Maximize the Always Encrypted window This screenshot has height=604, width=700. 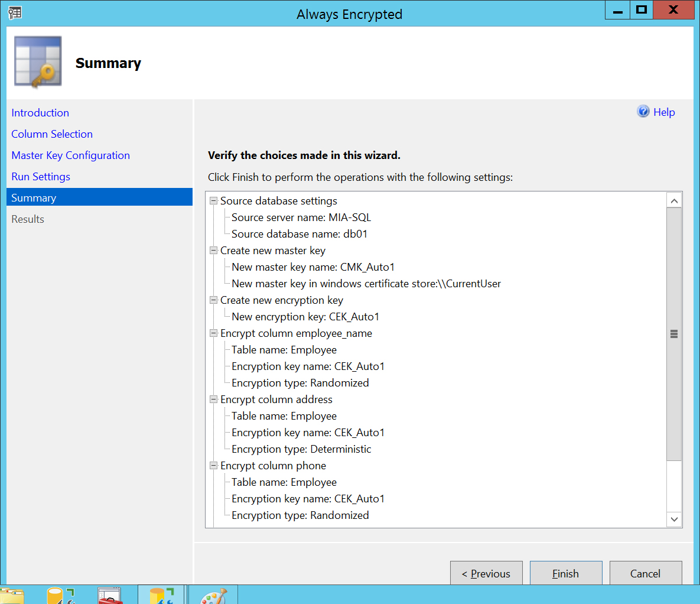point(642,10)
